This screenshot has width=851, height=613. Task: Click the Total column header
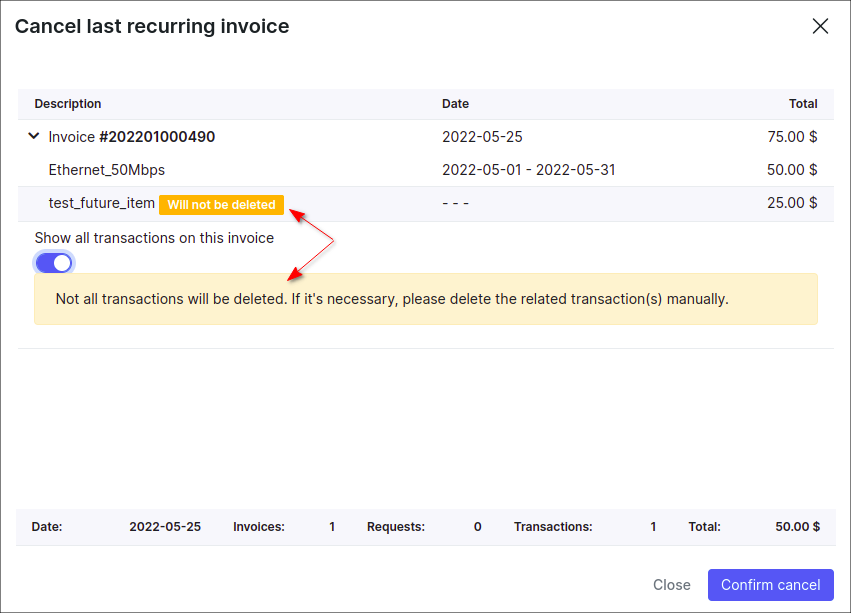tap(802, 104)
